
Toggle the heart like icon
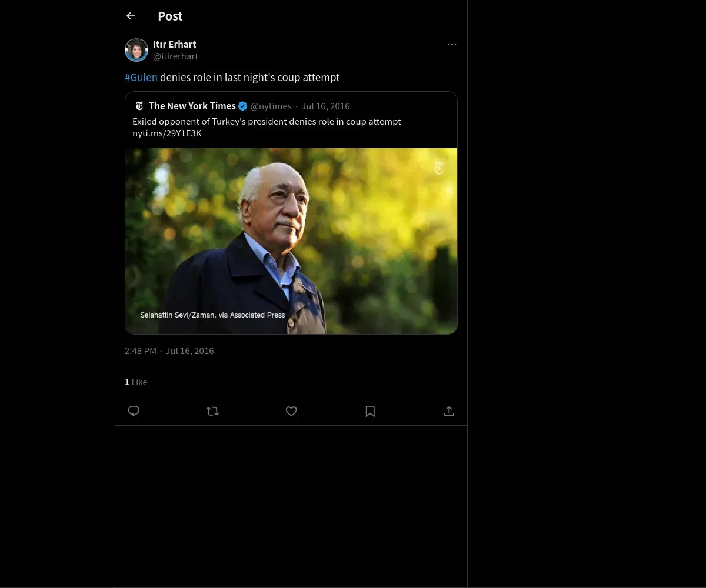291,411
